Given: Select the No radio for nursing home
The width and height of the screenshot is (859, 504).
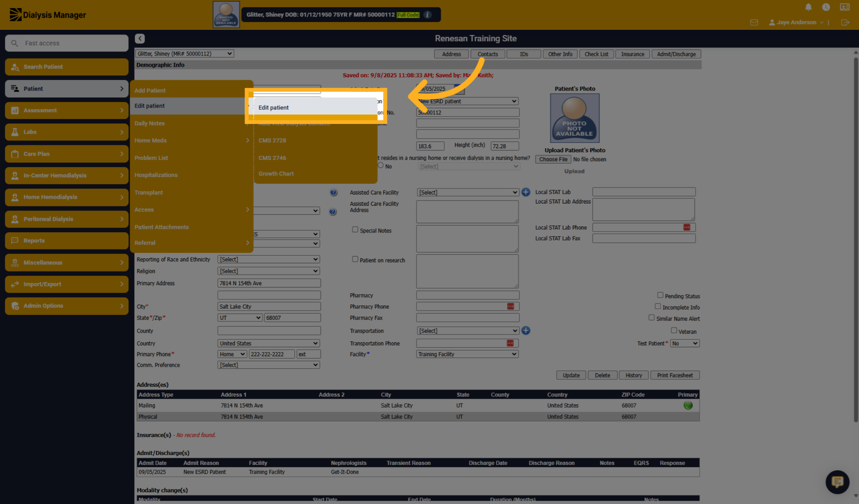Looking at the screenshot, I should (381, 165).
